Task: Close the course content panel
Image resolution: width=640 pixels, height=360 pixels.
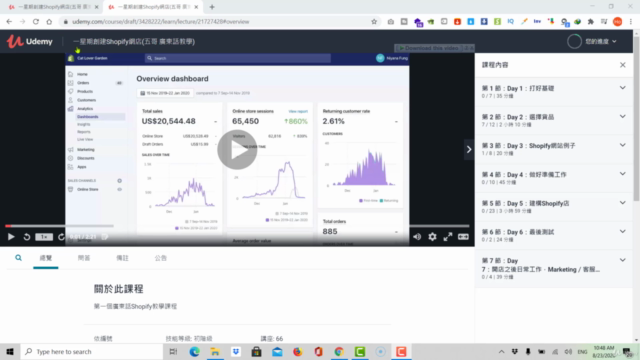Action: point(622,65)
